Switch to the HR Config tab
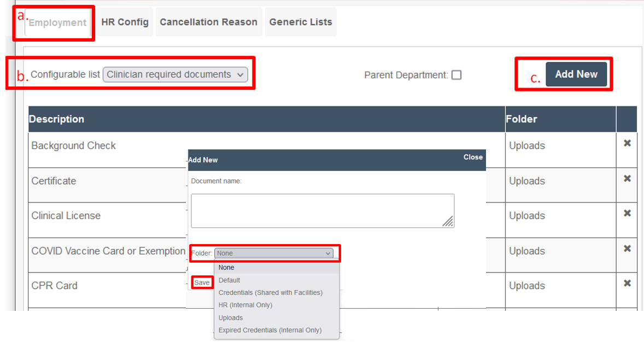 tap(125, 22)
